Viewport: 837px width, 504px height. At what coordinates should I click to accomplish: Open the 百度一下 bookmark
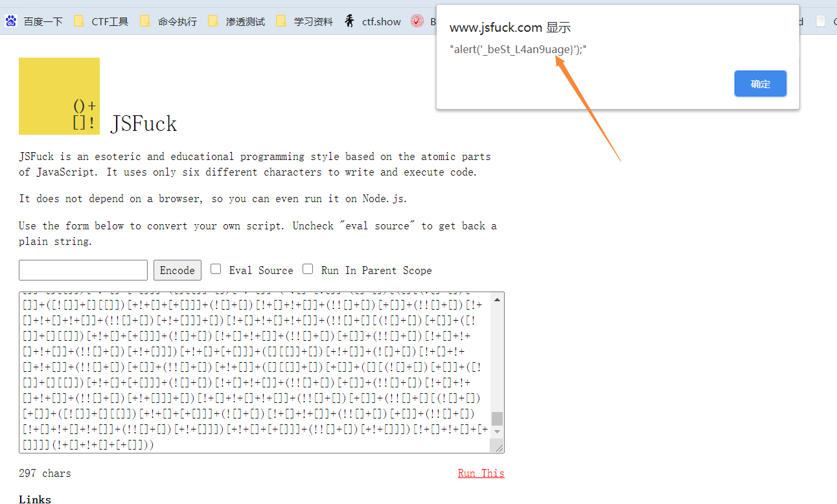[34, 21]
